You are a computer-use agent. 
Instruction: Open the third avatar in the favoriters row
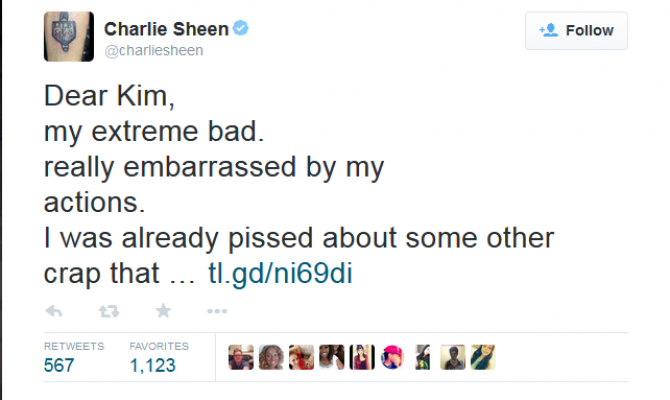point(301,358)
